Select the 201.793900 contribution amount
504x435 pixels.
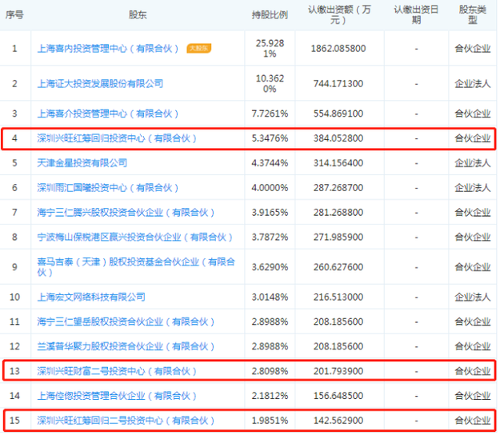(x=338, y=371)
